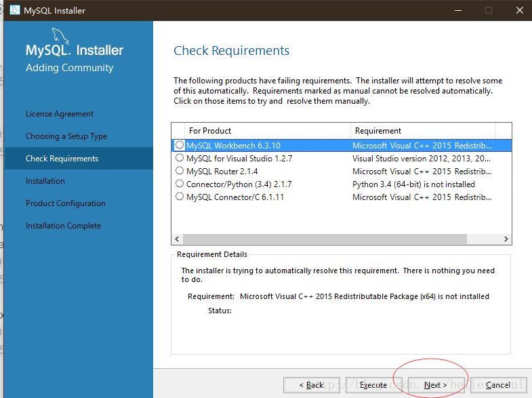532x398 pixels.
Task: Click the 'MySQL Router 2.1.4' row text
Action: pyautogui.click(x=222, y=172)
